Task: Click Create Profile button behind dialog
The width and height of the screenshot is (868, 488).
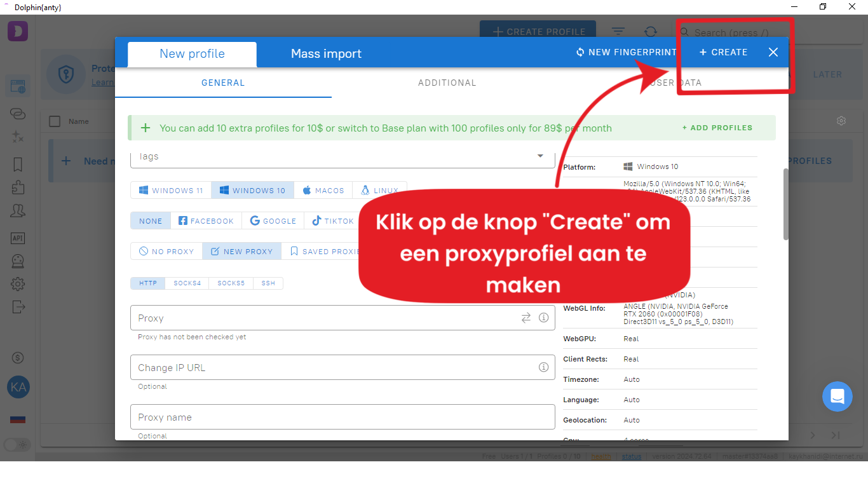Action: tap(538, 31)
